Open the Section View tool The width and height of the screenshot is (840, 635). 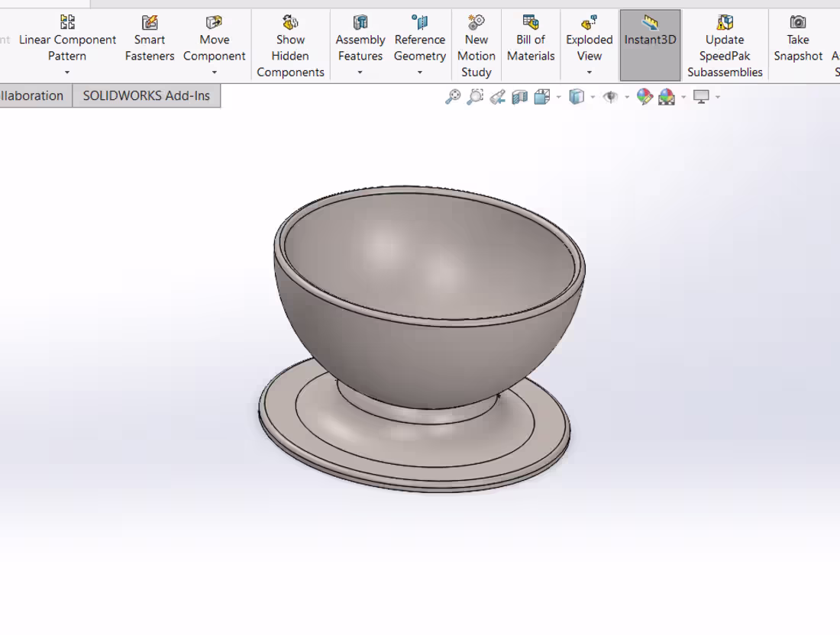pyautogui.click(x=520, y=96)
